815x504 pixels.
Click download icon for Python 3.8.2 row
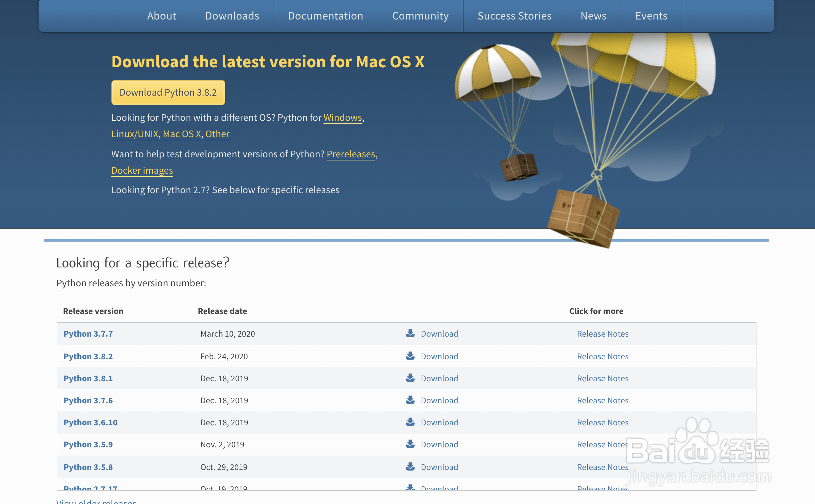[x=410, y=356]
